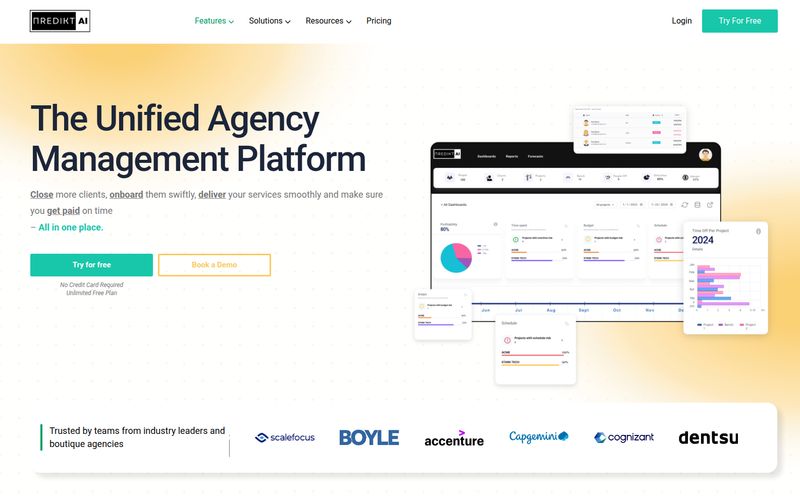Click "No Credit Card Required" text
The height and width of the screenshot is (496, 800).
tap(92, 285)
